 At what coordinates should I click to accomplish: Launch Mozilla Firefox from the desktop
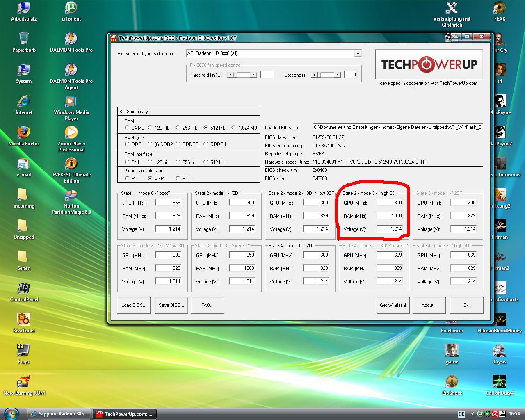click(x=24, y=136)
